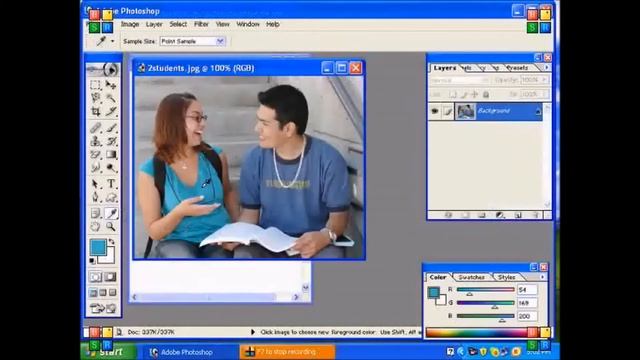The image size is (640, 360).
Task: Select the Type tool
Action: tap(111, 184)
